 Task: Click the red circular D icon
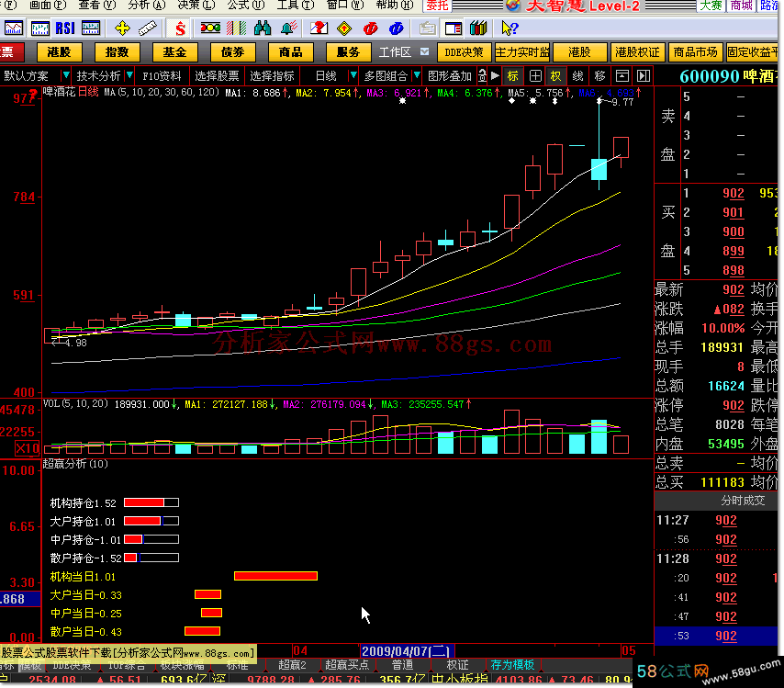(x=371, y=28)
